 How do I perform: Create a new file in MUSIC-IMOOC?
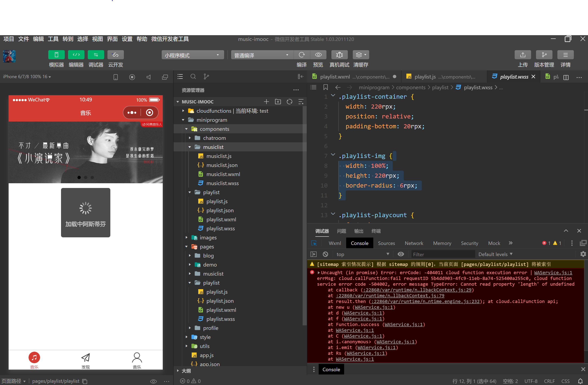coord(266,102)
